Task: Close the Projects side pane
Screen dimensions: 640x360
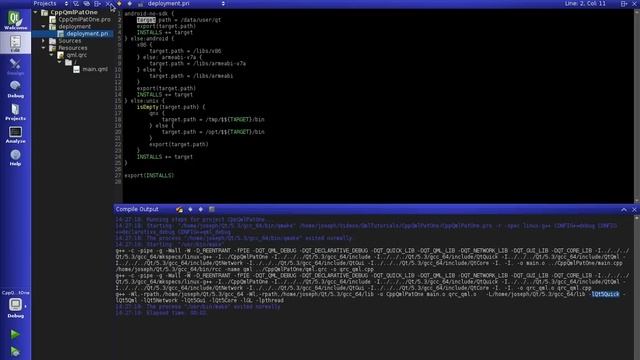Action: (108, 3)
